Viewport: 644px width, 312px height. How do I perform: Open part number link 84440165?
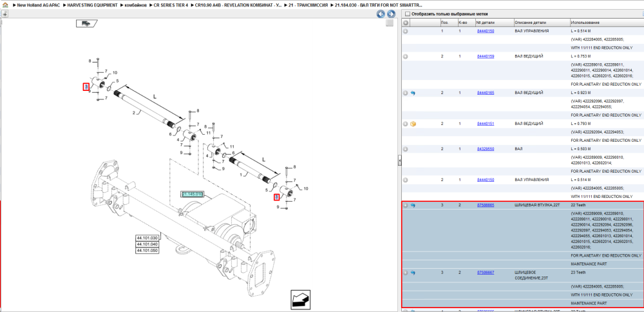click(486, 93)
